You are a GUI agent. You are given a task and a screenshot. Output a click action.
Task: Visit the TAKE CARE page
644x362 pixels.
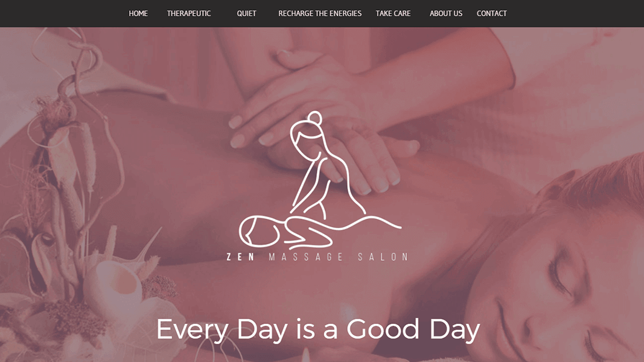[x=393, y=13]
